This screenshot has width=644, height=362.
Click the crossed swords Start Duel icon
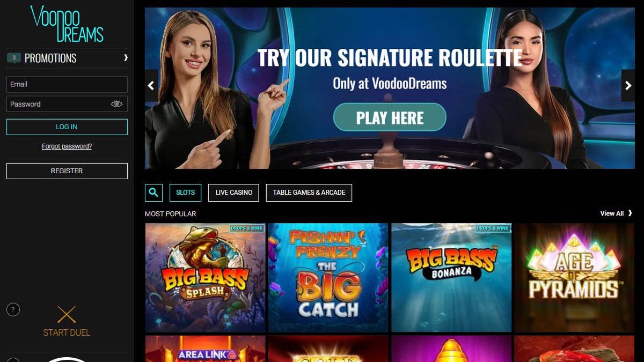point(67,314)
